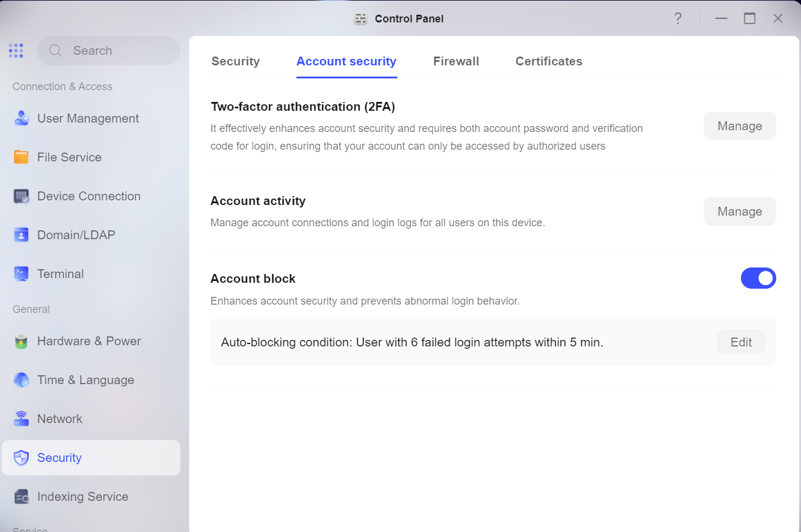Viewport: 801px width, 532px height.
Task: Open the Firewall tab
Action: (x=456, y=61)
